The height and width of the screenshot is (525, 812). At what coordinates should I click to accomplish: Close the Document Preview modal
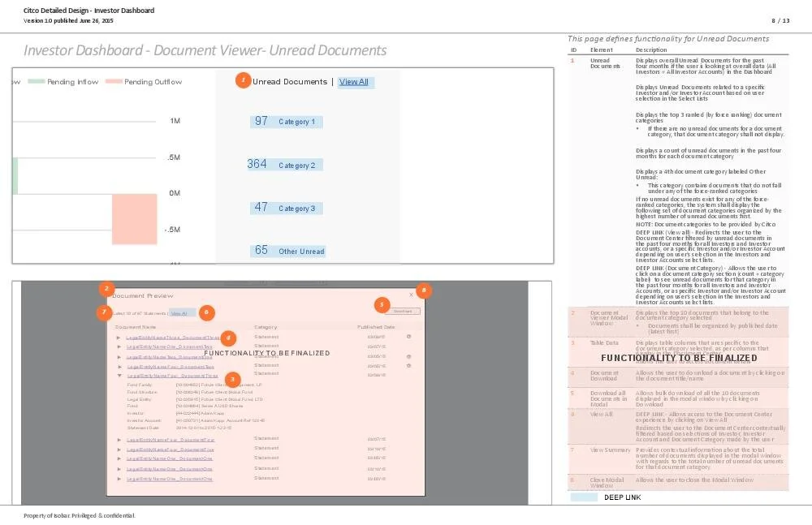click(411, 295)
